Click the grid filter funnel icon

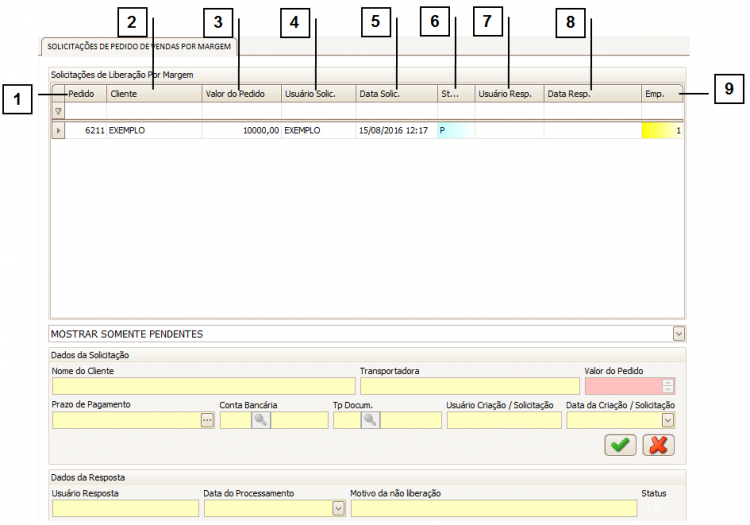point(57,112)
